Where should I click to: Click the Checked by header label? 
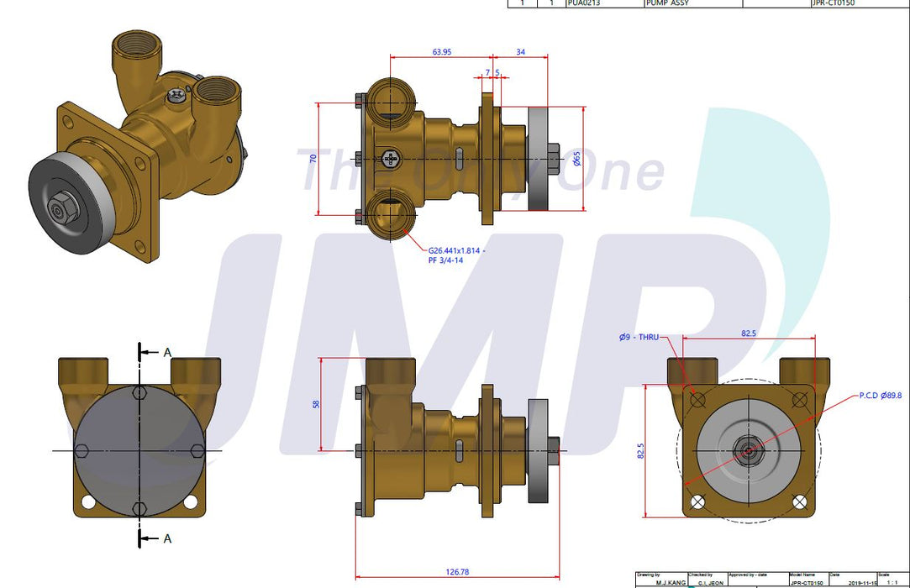tap(701, 575)
